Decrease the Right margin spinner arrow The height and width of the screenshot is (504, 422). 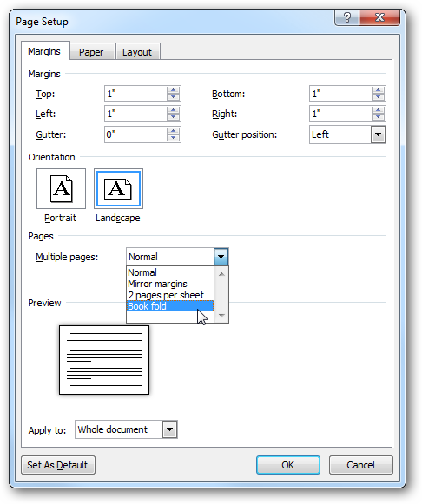click(378, 117)
